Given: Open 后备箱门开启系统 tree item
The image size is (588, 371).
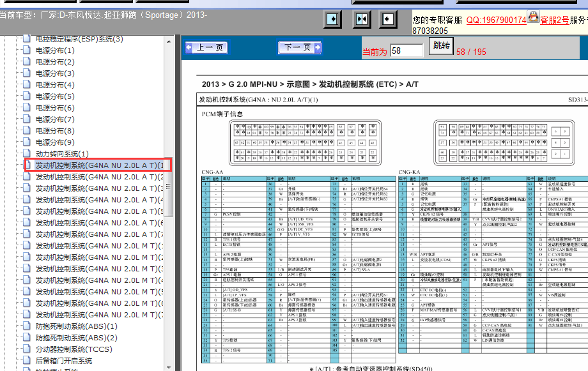Looking at the screenshot, I should [x=64, y=361].
